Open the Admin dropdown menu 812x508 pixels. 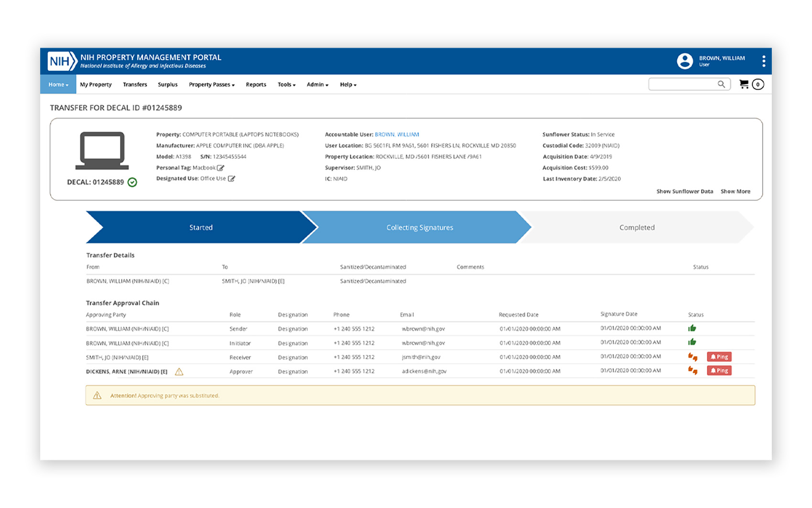[317, 85]
